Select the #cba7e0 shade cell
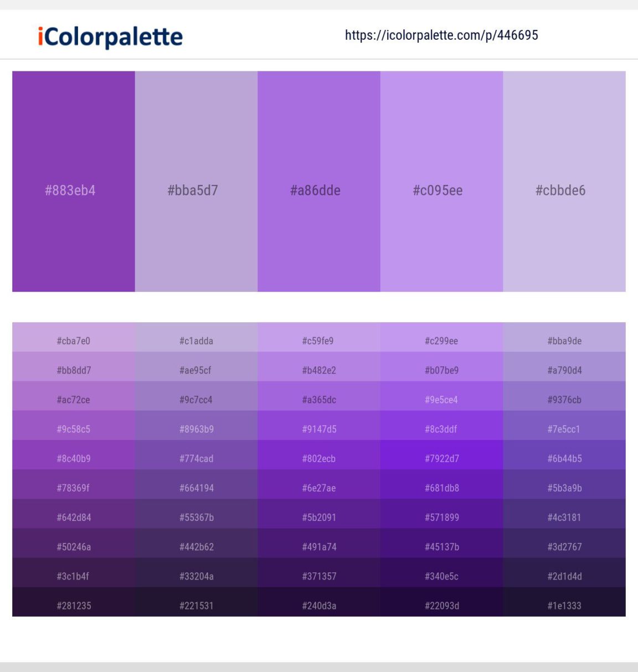Image resolution: width=638 pixels, height=672 pixels. (74, 340)
